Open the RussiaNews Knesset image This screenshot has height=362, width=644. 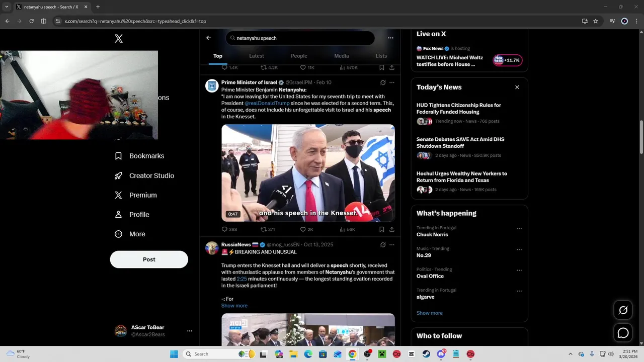click(308, 330)
